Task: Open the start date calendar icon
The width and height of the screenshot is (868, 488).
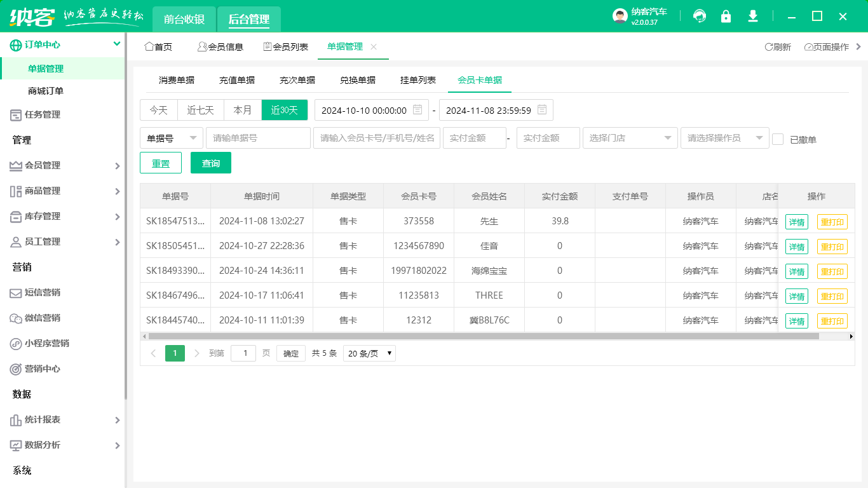Action: tap(417, 110)
